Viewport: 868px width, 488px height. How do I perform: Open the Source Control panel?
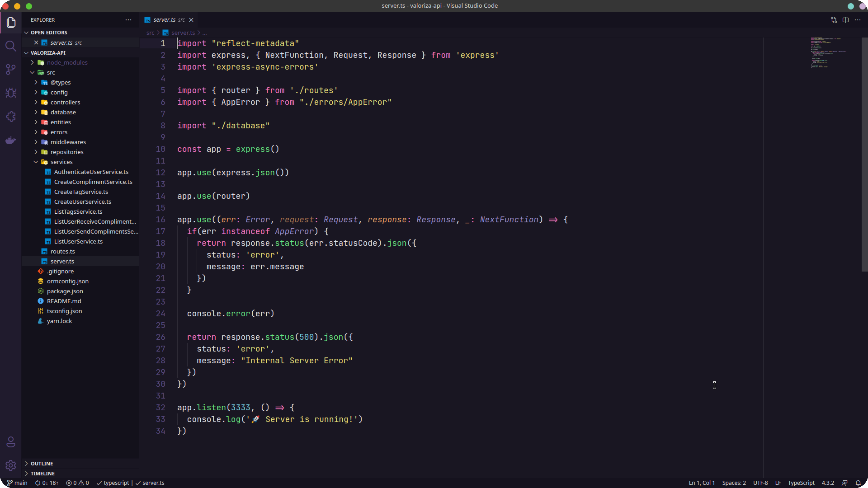pyautogui.click(x=11, y=69)
